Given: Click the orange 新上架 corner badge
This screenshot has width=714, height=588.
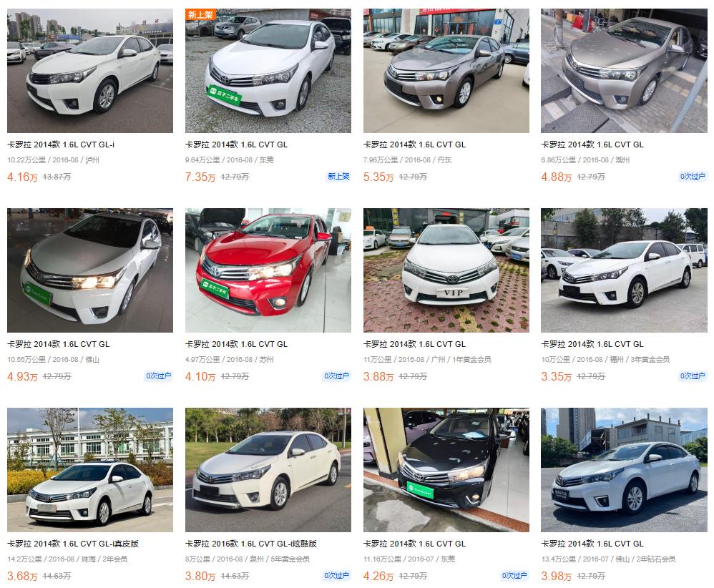Looking at the screenshot, I should 201,14.
